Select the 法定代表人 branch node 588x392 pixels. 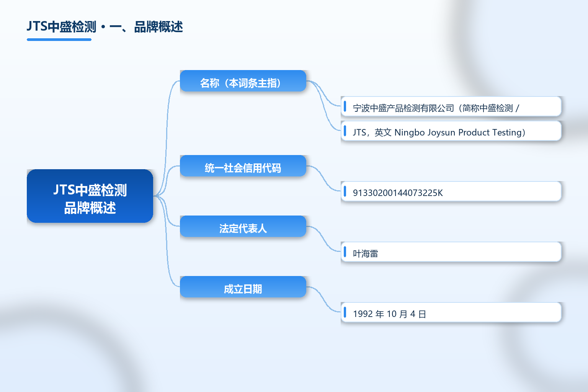(x=243, y=226)
